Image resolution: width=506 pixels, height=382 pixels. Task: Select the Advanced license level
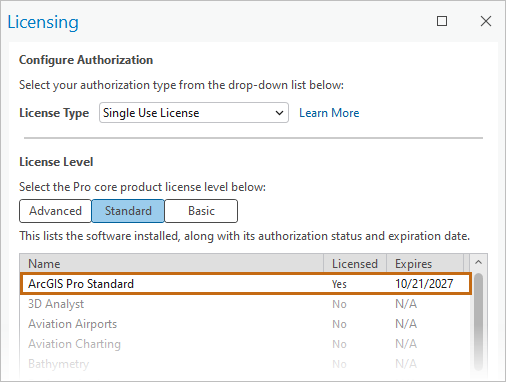(x=55, y=211)
